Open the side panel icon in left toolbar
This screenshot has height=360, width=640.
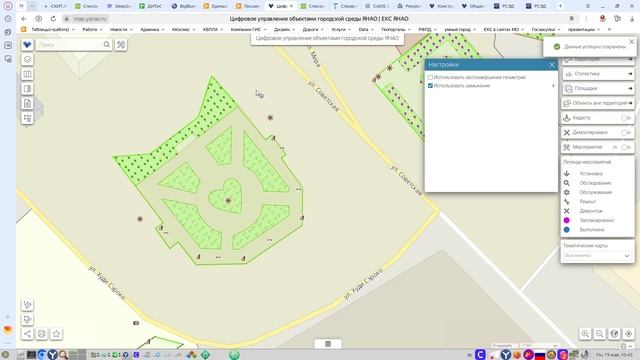(x=27, y=89)
